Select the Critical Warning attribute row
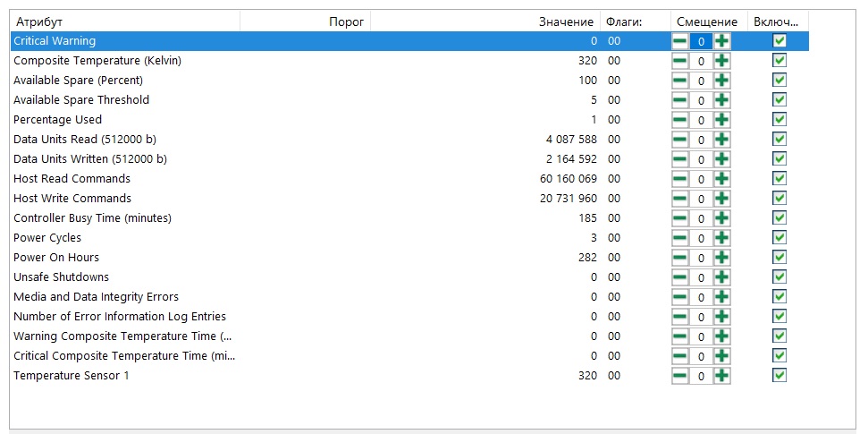Viewport: 868px width, 434px height. pyautogui.click(x=409, y=41)
